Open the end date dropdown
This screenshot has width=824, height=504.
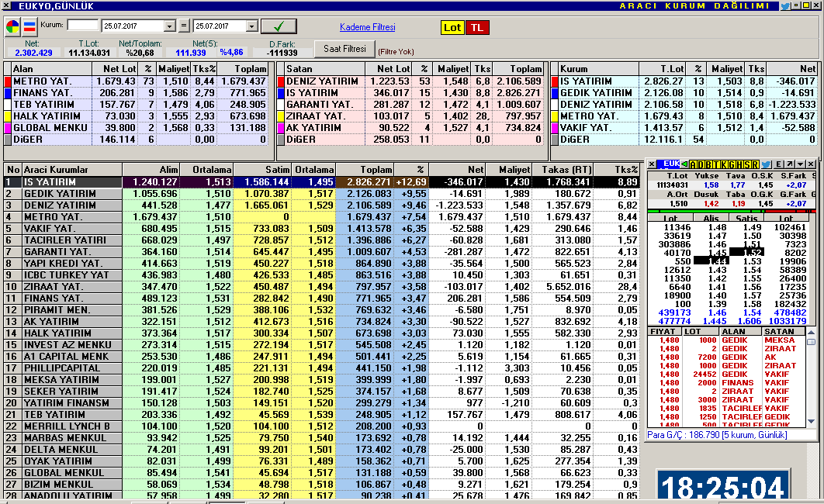[x=251, y=26]
